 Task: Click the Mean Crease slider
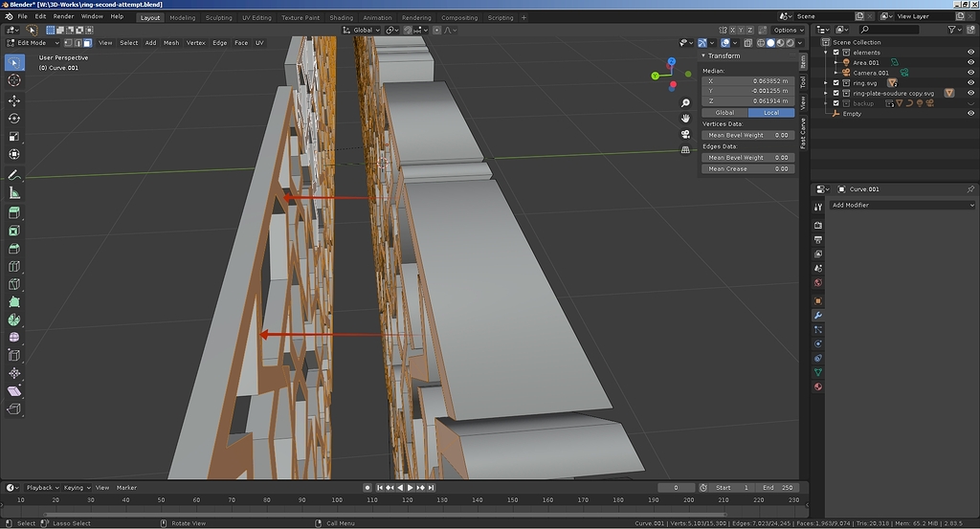click(x=748, y=169)
